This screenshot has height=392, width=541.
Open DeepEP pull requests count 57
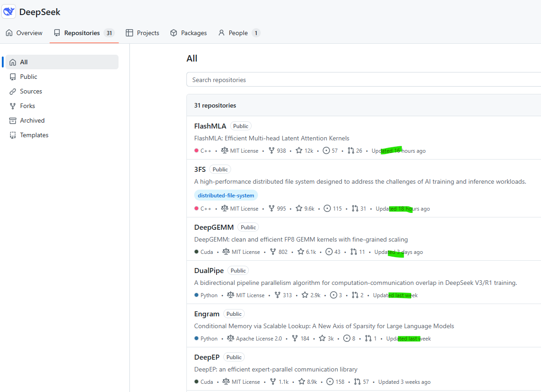[361, 382]
